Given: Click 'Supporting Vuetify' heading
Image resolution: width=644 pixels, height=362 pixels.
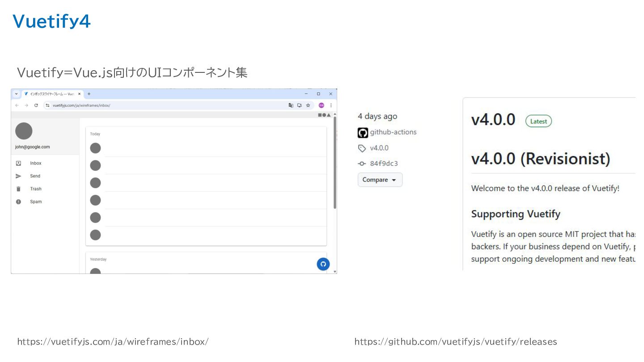Looking at the screenshot, I should [516, 214].
